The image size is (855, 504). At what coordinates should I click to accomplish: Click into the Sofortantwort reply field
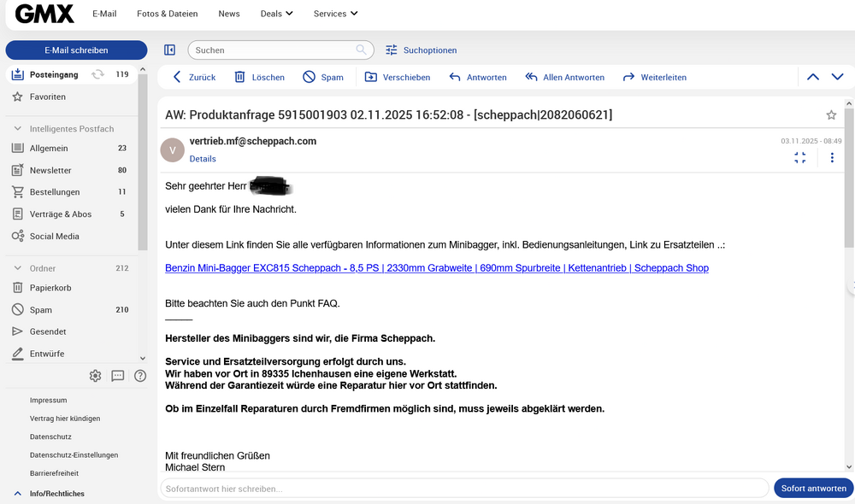click(463, 489)
